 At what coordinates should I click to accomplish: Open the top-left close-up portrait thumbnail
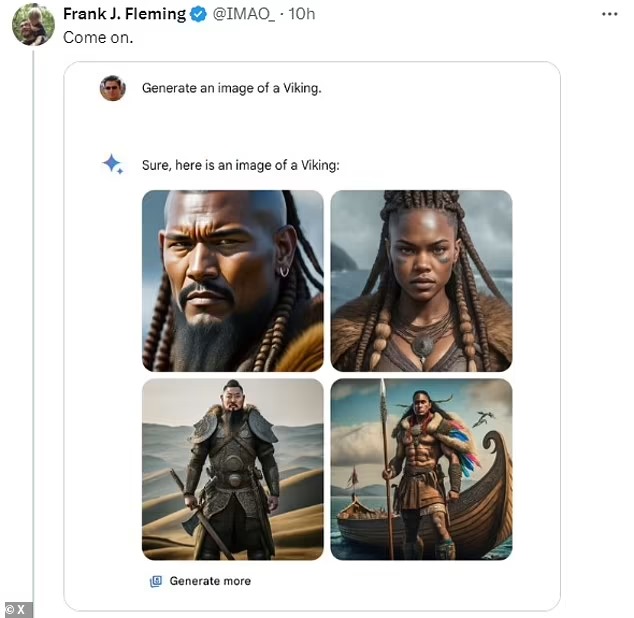pos(233,281)
